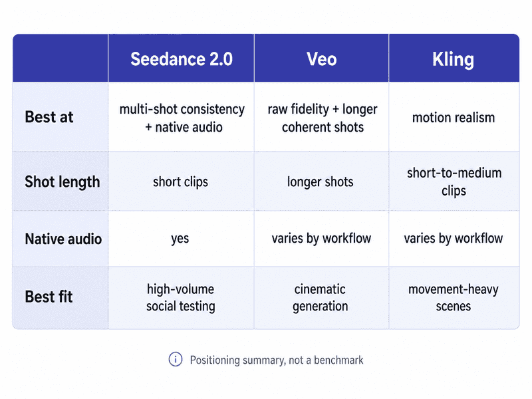Click the multi-shot consistency + native audio cell

(182, 118)
